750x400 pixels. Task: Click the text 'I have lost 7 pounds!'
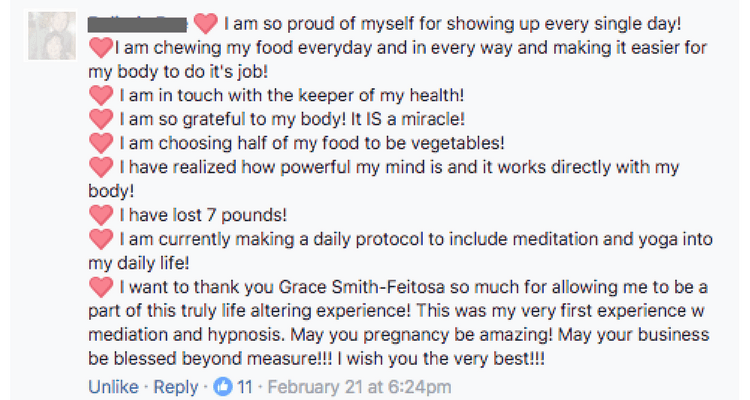(x=203, y=215)
